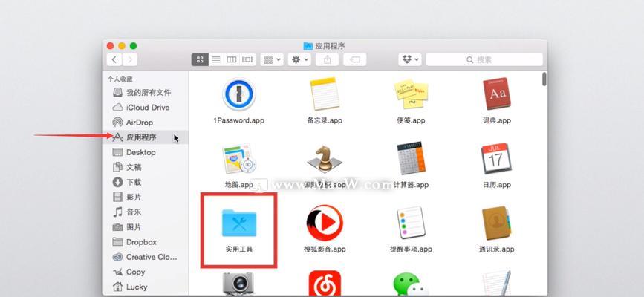Click the 实用工具 folder name label
The image size is (644, 297).
[x=238, y=249]
